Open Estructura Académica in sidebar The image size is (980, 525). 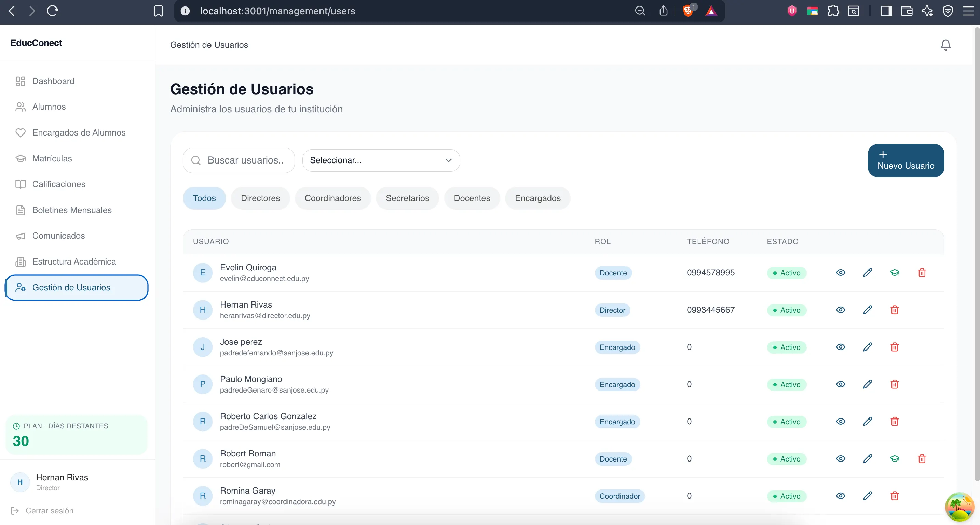click(74, 261)
